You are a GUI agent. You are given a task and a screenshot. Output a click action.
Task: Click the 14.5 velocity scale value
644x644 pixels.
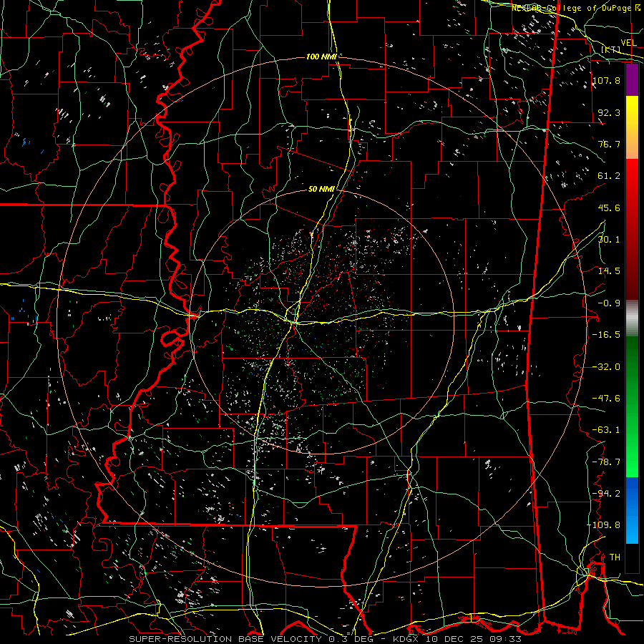pyautogui.click(x=609, y=271)
